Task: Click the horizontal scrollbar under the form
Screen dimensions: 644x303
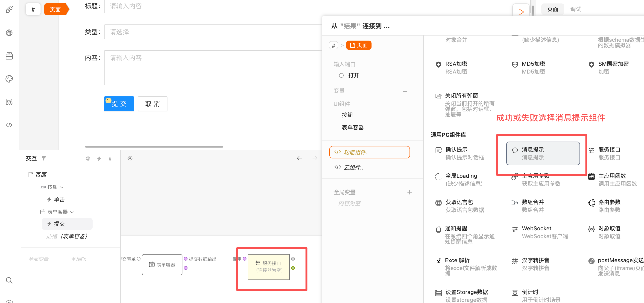Action: [154, 147]
